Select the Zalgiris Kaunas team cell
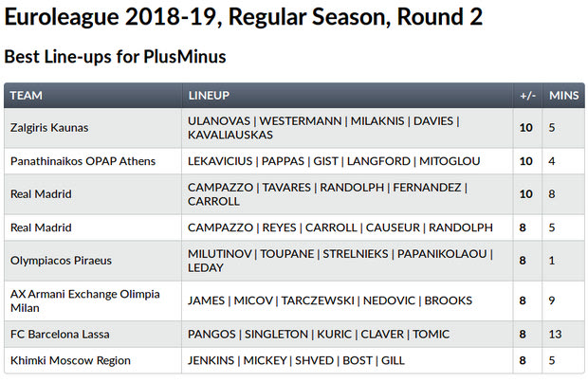Screen dimensions: 588x382 point(49,128)
